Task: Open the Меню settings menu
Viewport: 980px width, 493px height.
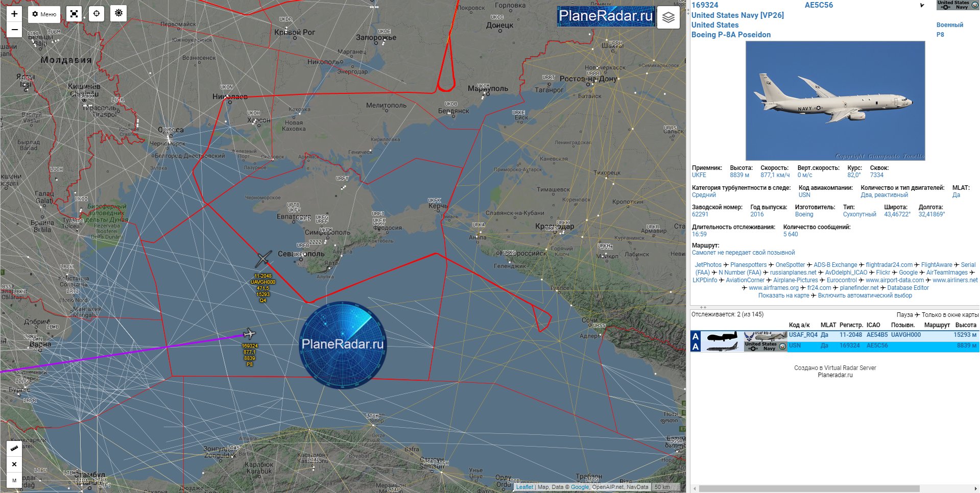Action: coord(44,14)
